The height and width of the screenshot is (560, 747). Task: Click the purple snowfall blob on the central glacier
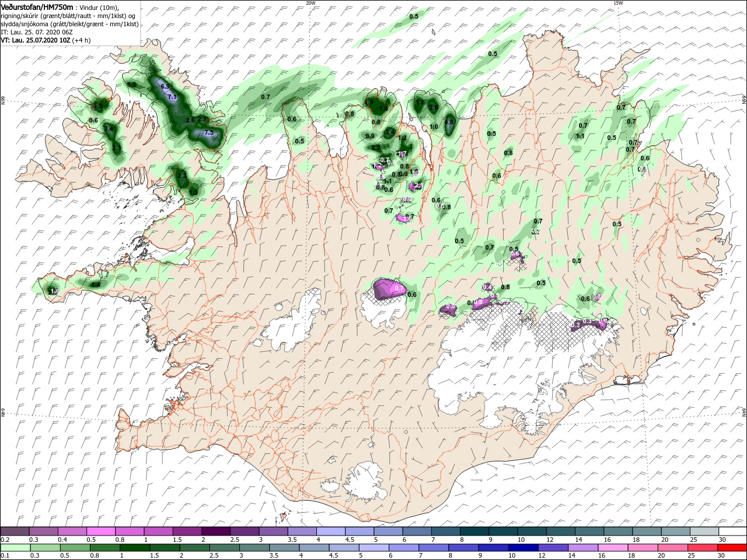pos(390,288)
